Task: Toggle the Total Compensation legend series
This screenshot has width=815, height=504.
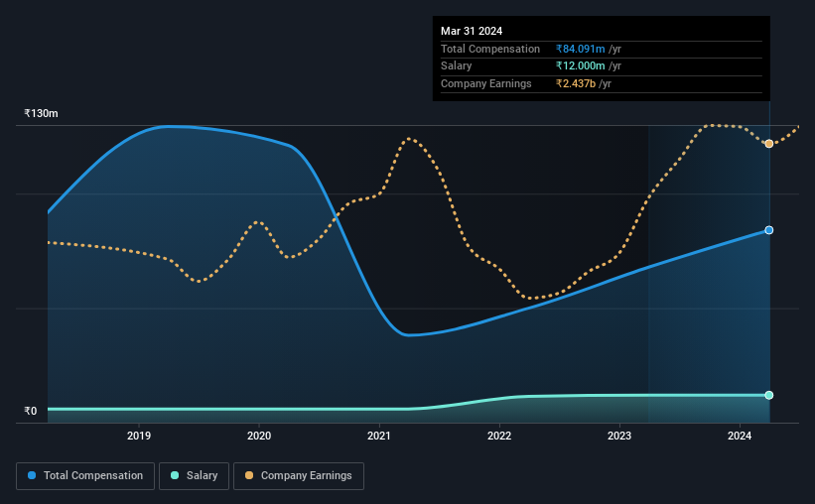Action: pyautogui.click(x=85, y=476)
